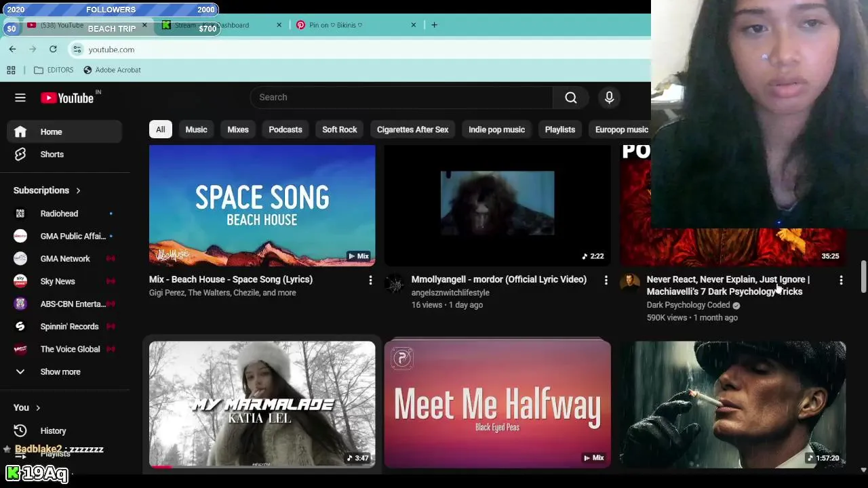Open Spinnin' Records subscription
The height and width of the screenshot is (488, 868).
click(x=64, y=327)
